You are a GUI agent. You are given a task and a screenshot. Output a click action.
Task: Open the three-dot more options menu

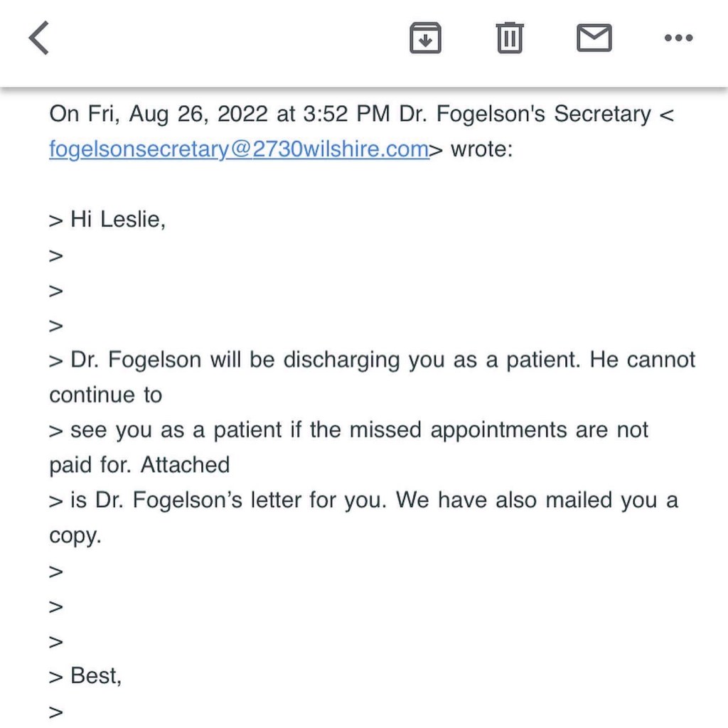point(678,38)
